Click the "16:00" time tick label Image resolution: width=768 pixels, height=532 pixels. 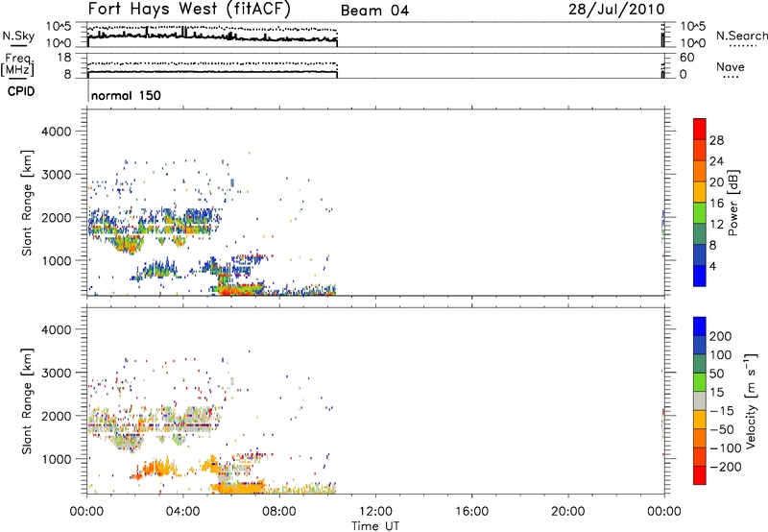(x=471, y=512)
